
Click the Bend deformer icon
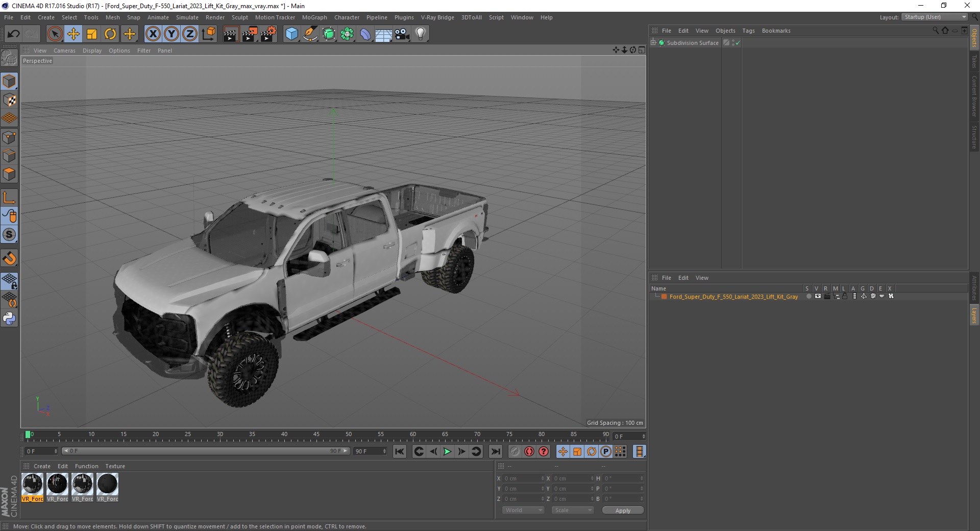point(365,34)
